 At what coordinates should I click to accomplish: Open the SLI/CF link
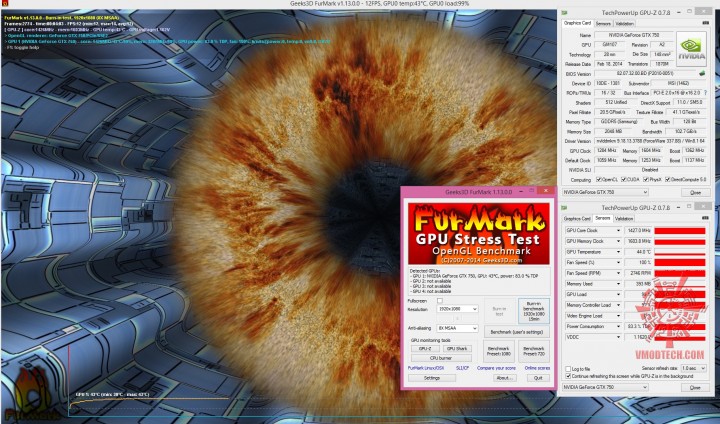pos(462,368)
